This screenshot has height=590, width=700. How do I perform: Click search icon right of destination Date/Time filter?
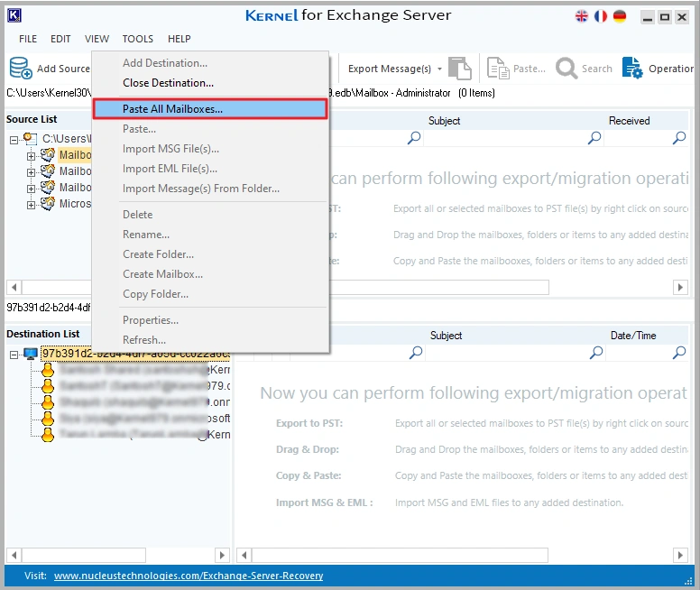click(x=679, y=353)
